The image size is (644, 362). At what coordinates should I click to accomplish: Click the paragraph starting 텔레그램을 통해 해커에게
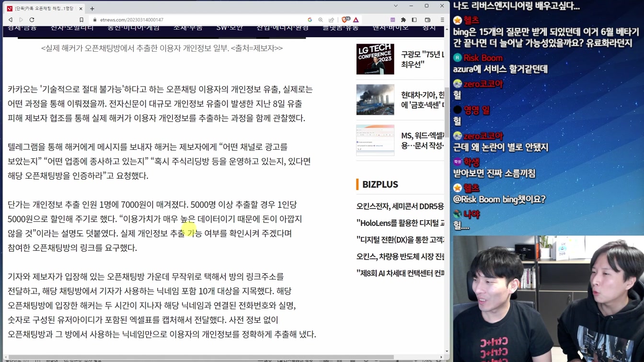click(159, 161)
